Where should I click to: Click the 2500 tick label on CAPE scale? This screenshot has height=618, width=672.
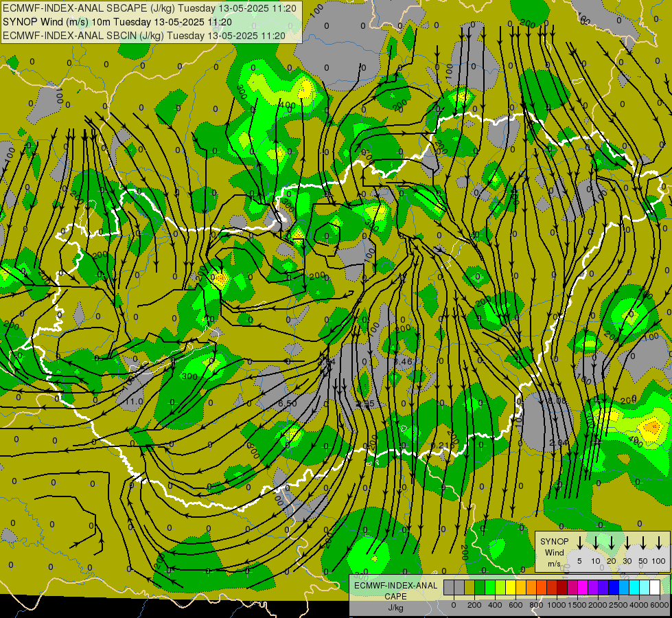coord(618,605)
